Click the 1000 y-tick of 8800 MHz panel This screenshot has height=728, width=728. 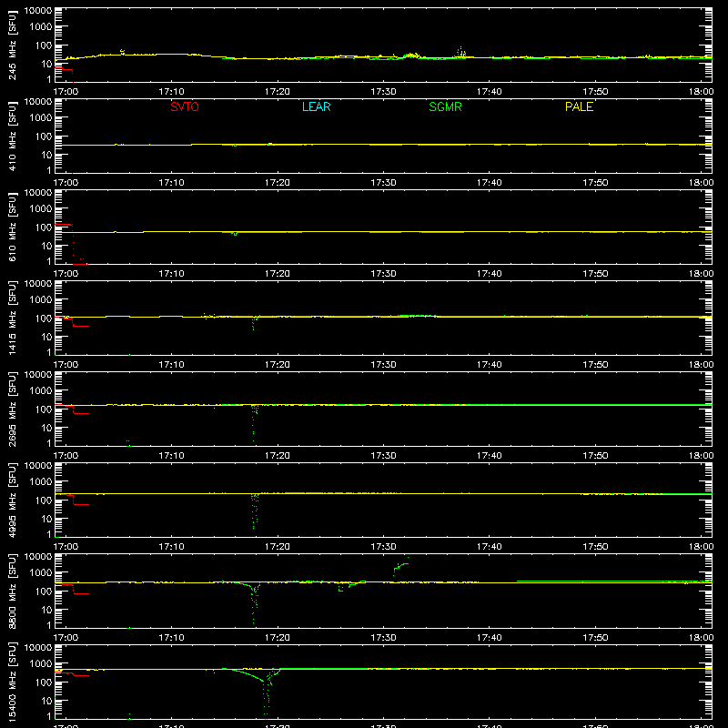[41, 572]
